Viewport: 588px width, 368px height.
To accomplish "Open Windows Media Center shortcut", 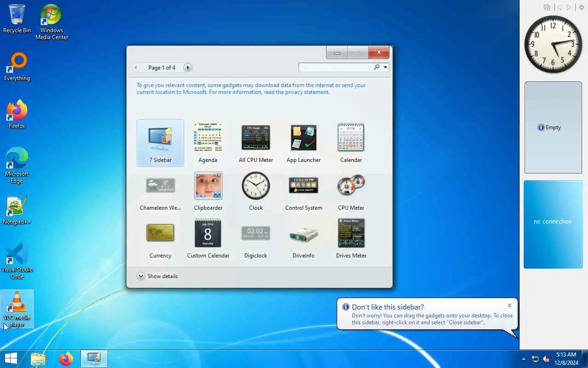I will [x=52, y=22].
